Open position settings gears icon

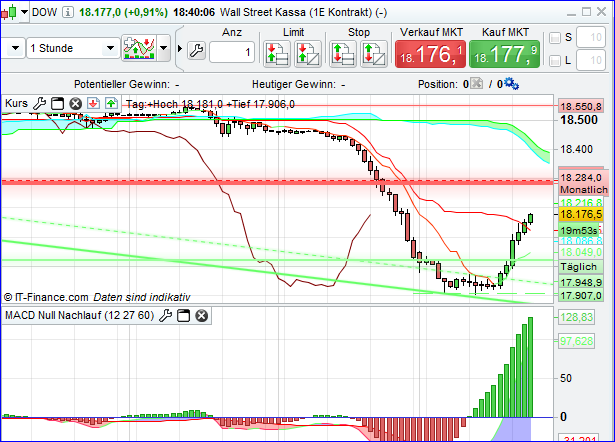[511, 84]
